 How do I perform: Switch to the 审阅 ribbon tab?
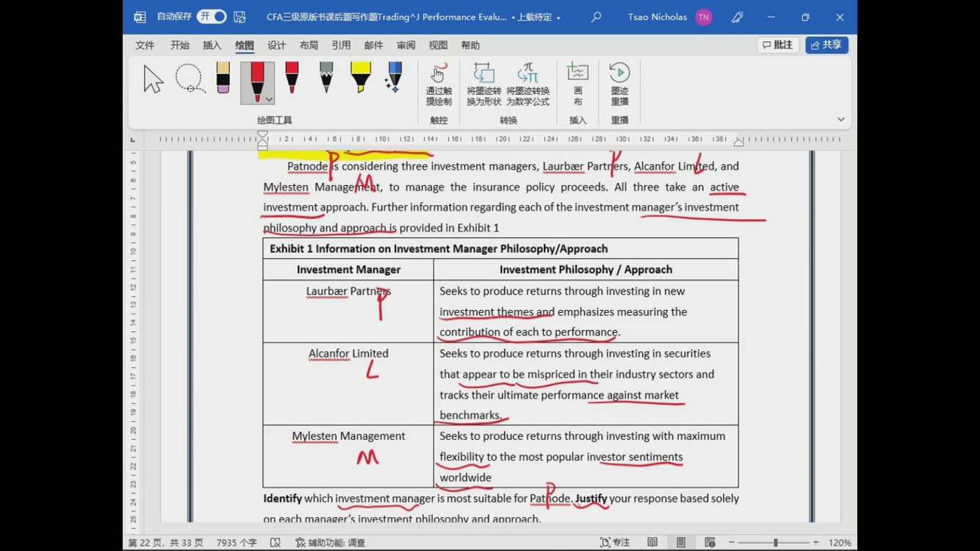click(406, 46)
